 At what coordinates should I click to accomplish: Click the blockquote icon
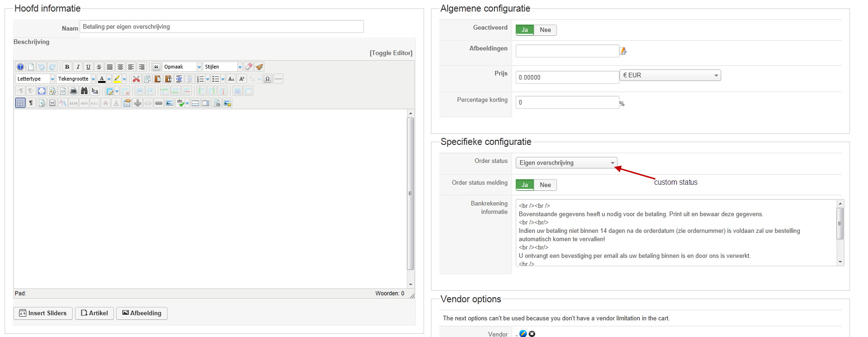coord(156,67)
